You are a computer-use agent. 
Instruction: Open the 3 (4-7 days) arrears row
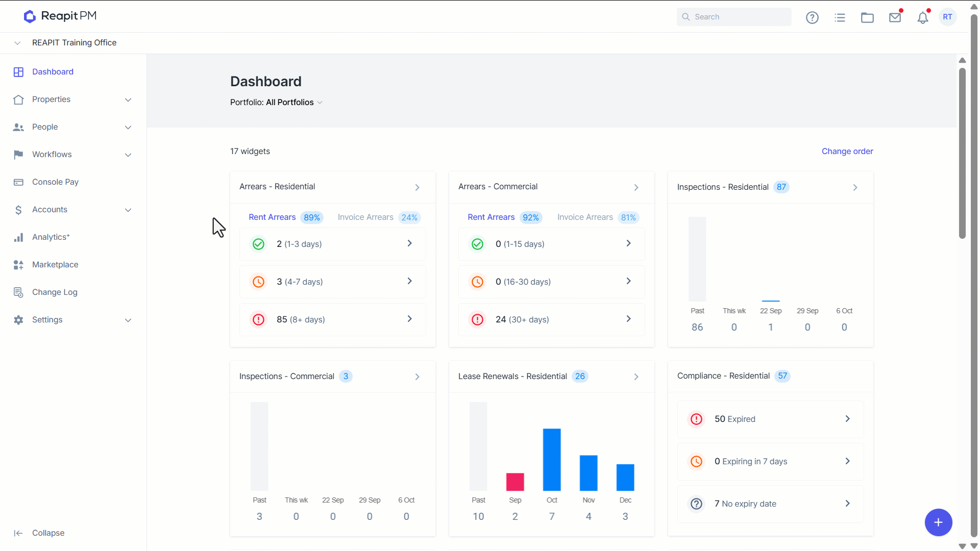click(333, 282)
